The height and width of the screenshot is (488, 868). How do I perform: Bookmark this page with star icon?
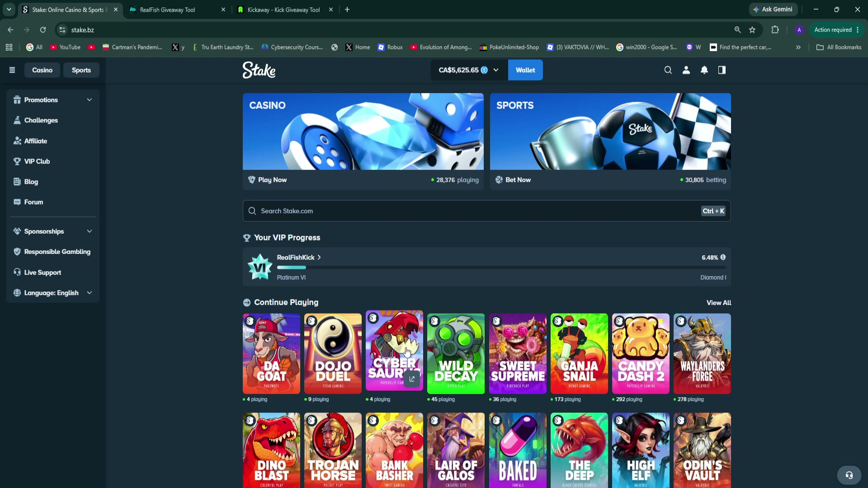[x=752, y=30]
